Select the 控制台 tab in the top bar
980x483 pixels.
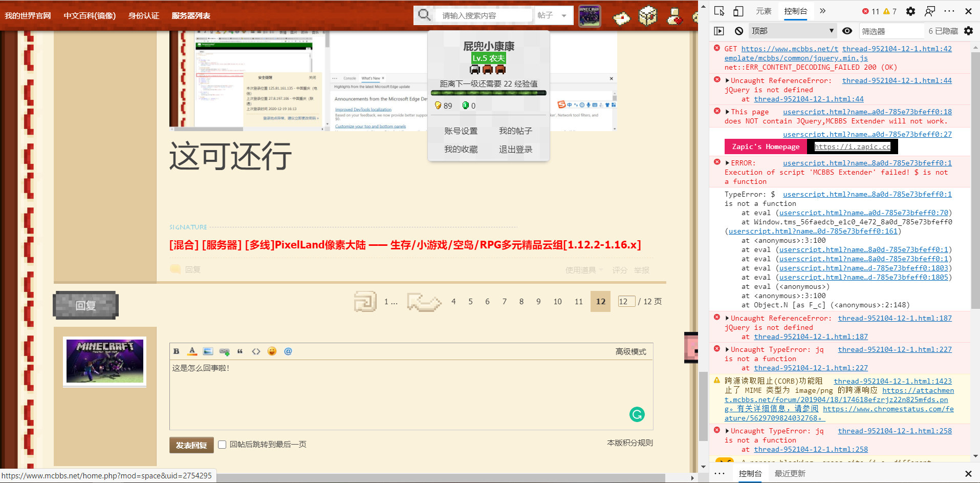795,11
